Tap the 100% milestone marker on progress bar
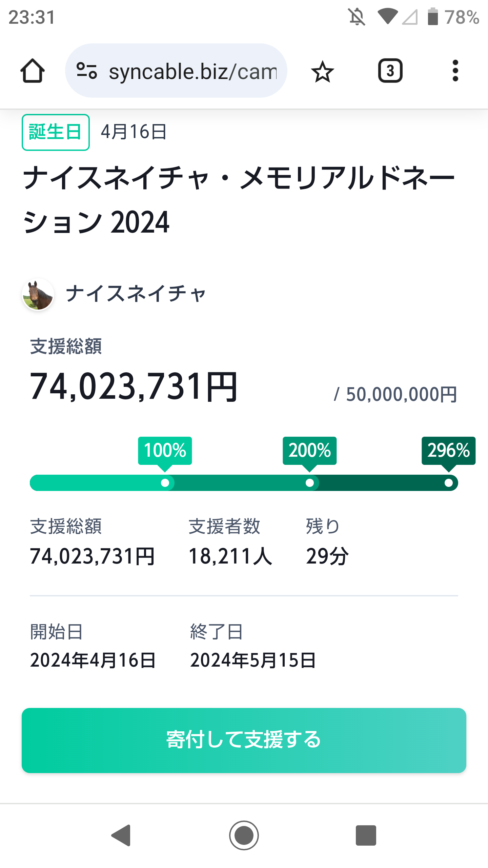The height and width of the screenshot is (868, 488). 165,482
